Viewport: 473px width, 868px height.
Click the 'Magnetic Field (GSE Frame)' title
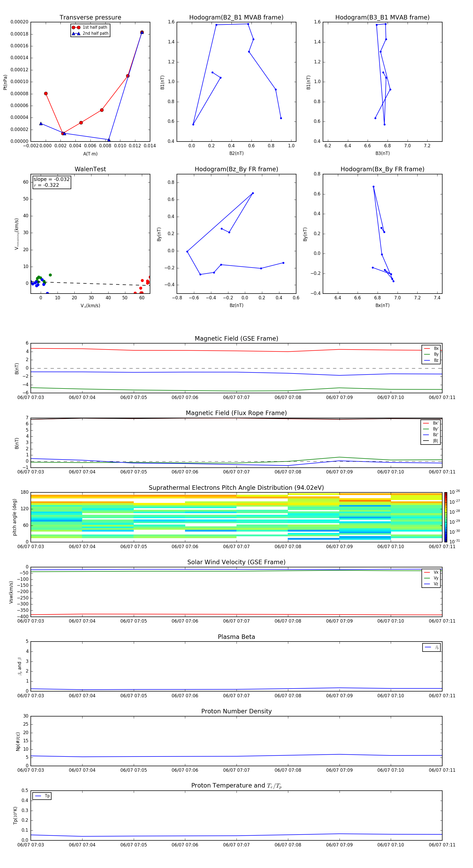click(236, 339)
